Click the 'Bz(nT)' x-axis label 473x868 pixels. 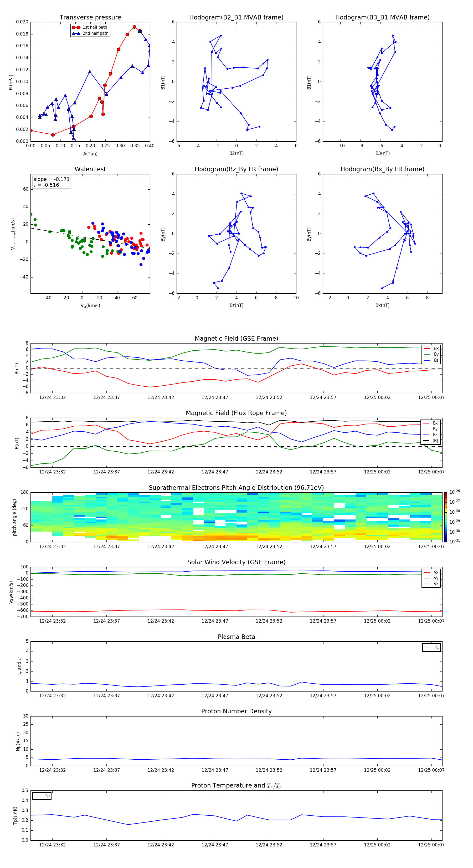(236, 305)
